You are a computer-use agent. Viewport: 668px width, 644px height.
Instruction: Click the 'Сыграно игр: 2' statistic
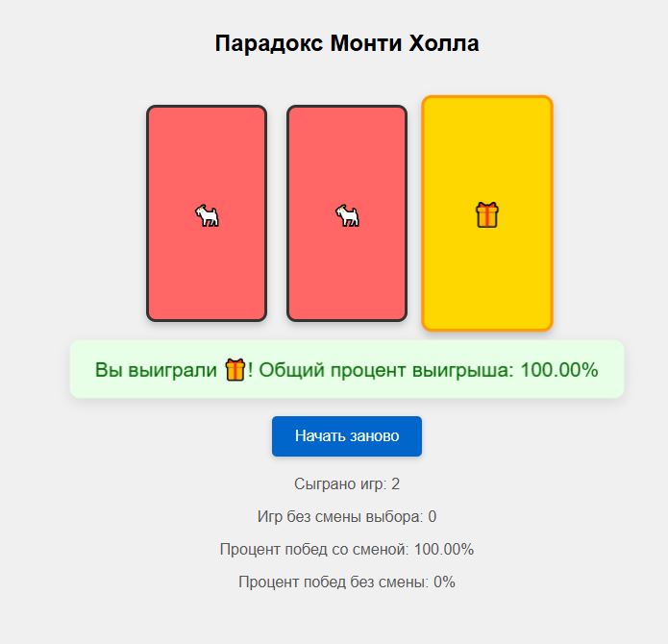coord(347,483)
